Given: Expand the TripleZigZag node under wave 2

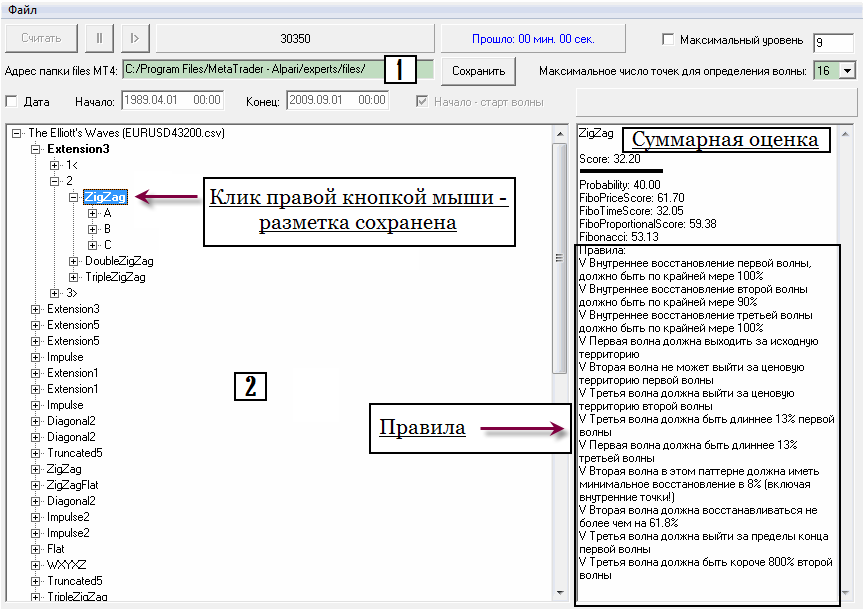Looking at the screenshot, I should coord(73,277).
